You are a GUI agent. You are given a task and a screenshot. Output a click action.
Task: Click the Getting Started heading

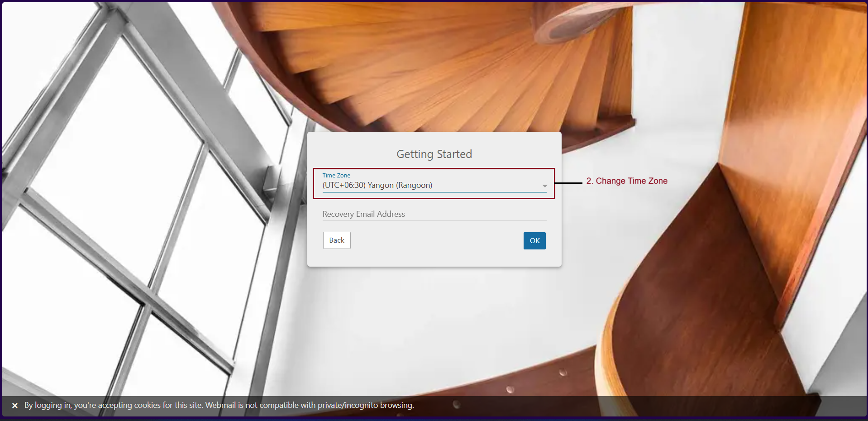click(434, 154)
